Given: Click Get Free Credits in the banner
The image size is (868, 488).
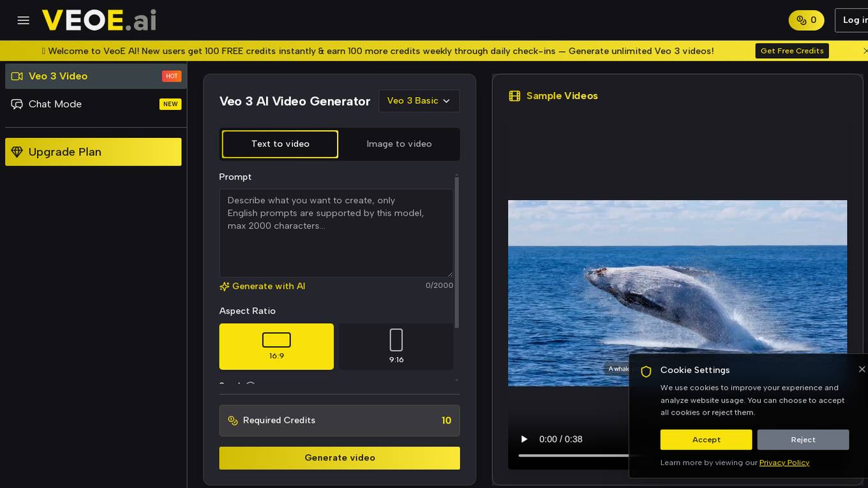Looking at the screenshot, I should point(792,51).
